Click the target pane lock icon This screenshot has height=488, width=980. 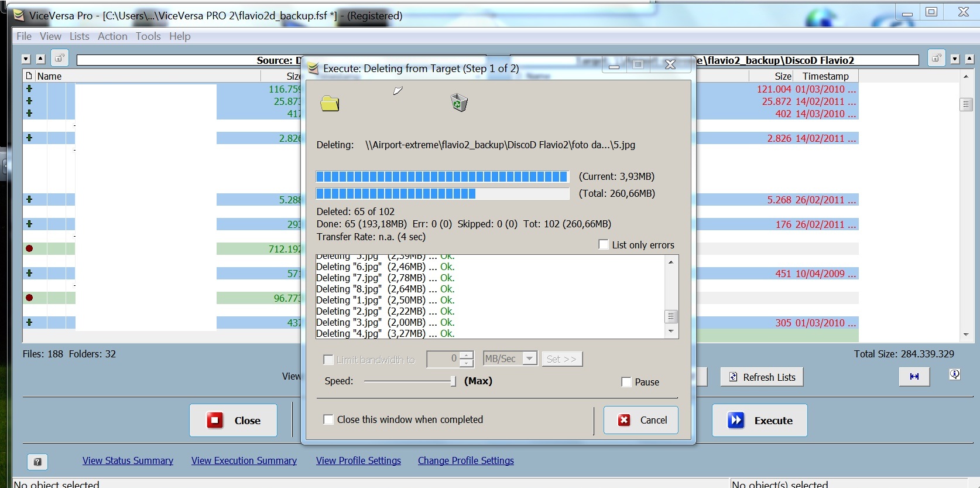936,58
